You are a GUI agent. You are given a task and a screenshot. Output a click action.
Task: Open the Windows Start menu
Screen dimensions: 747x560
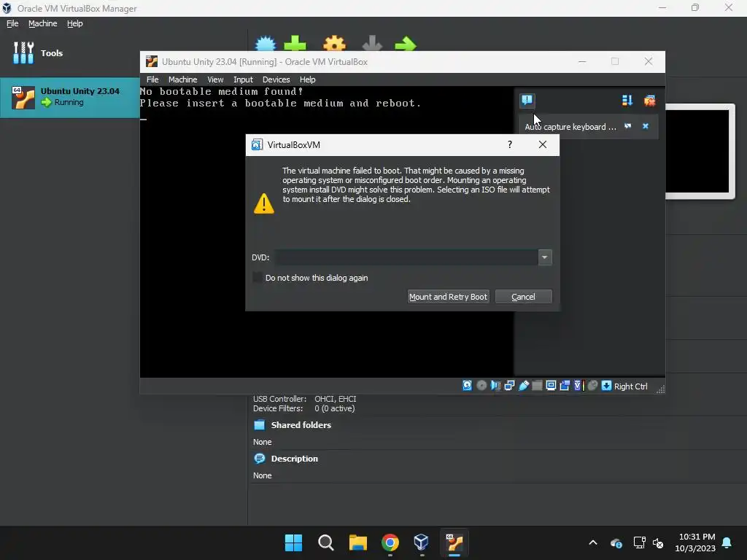[293, 542]
